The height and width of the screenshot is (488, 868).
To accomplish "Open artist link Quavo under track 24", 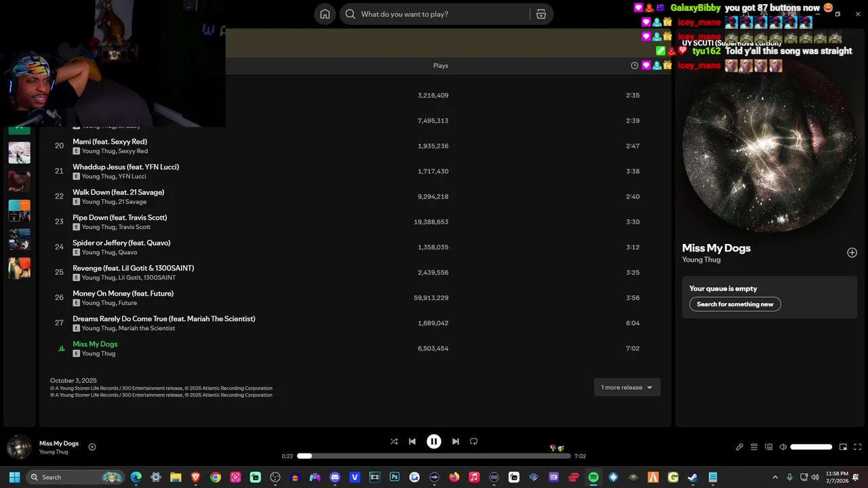I will (x=127, y=252).
